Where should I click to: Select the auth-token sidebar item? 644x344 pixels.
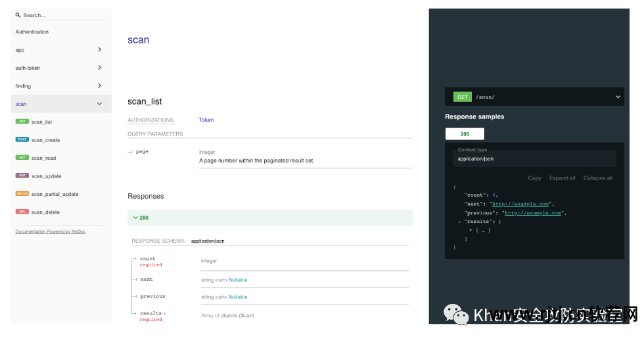coord(28,68)
